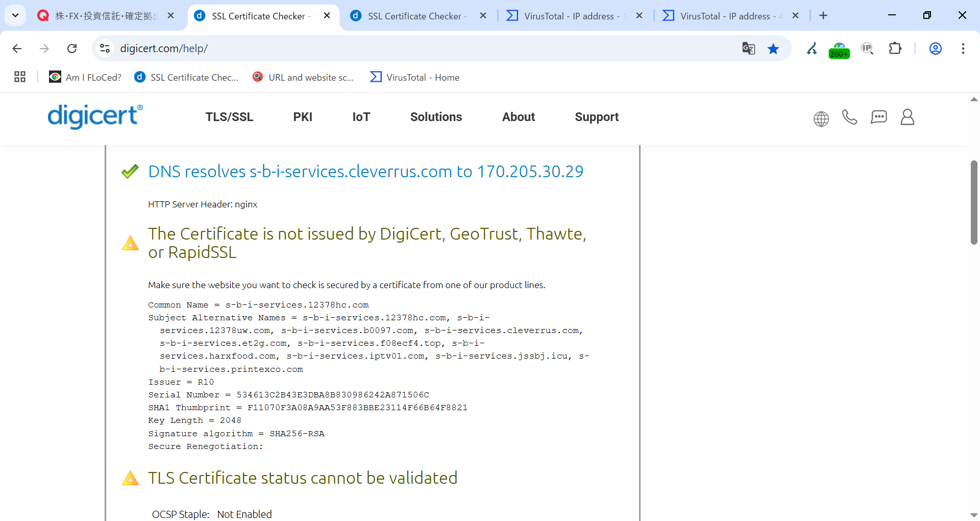The image size is (980, 521).
Task: Open the SSL Certificate Chec... bookmark
Action: pos(186,77)
